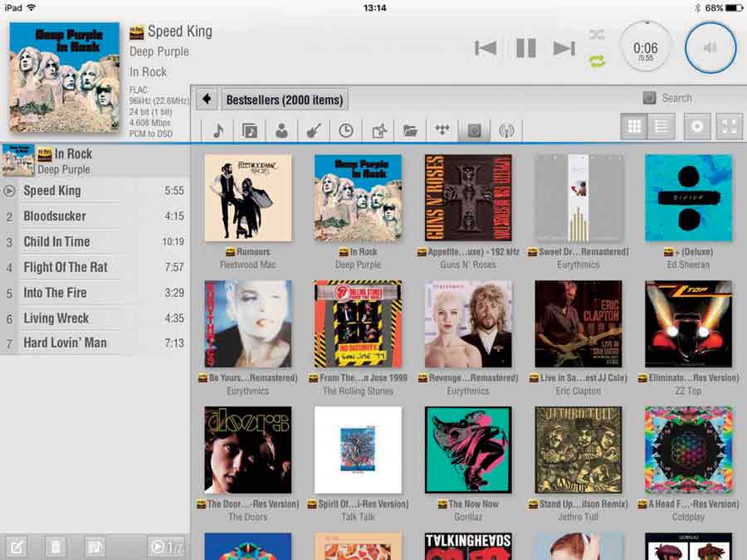Open the large In Rock now-playing artwork
Image resolution: width=747 pixels, height=560 pixels.
(x=64, y=76)
